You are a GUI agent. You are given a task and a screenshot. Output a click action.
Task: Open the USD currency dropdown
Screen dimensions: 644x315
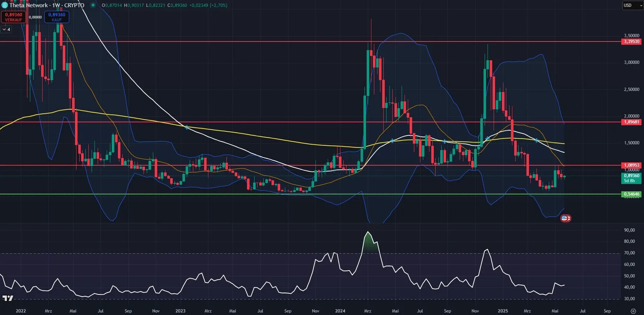[x=633, y=5]
